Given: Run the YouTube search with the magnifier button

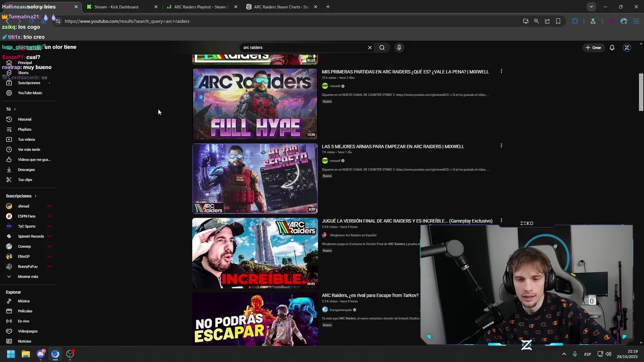Looking at the screenshot, I should (382, 47).
